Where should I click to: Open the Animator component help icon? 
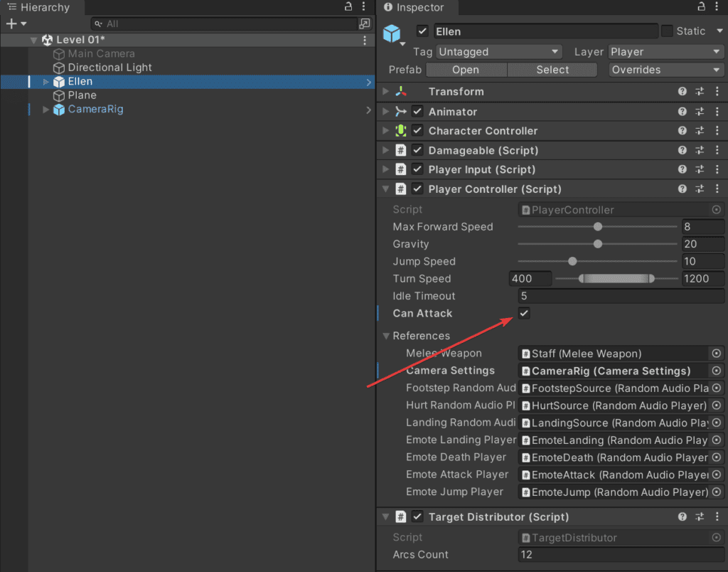tap(682, 112)
